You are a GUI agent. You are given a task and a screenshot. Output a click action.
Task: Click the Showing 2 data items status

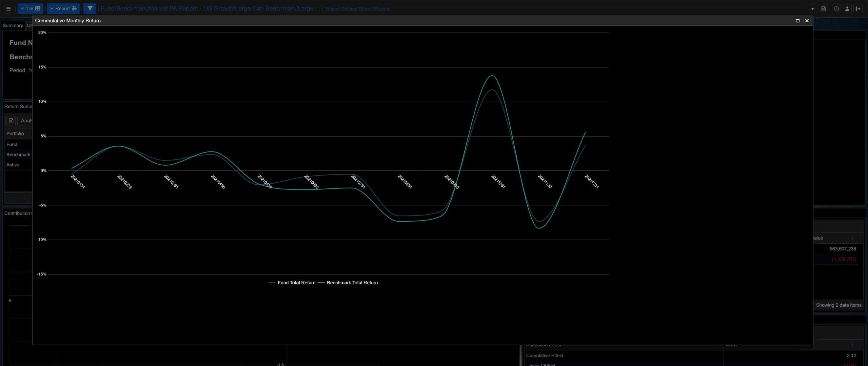(x=839, y=305)
